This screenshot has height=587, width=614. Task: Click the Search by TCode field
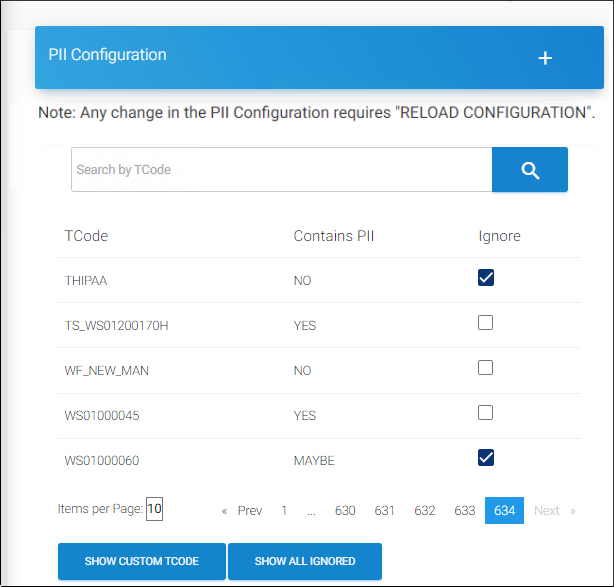[281, 170]
